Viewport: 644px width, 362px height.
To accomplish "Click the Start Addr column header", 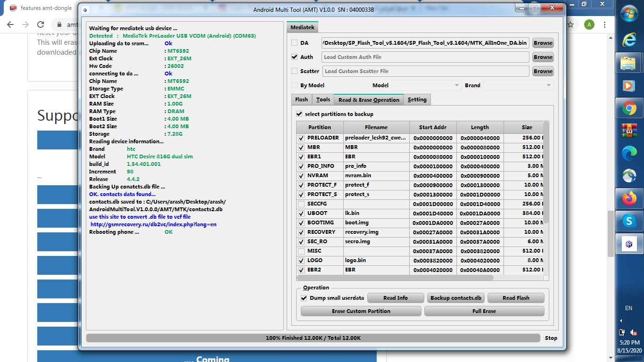I will (433, 127).
